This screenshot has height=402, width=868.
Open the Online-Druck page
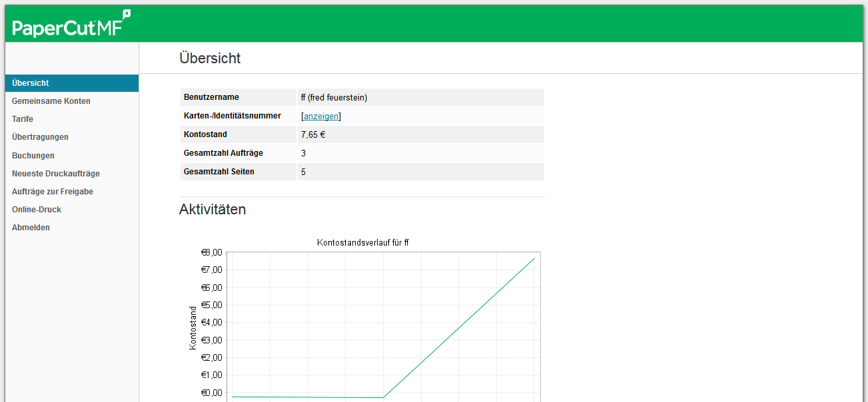37,210
